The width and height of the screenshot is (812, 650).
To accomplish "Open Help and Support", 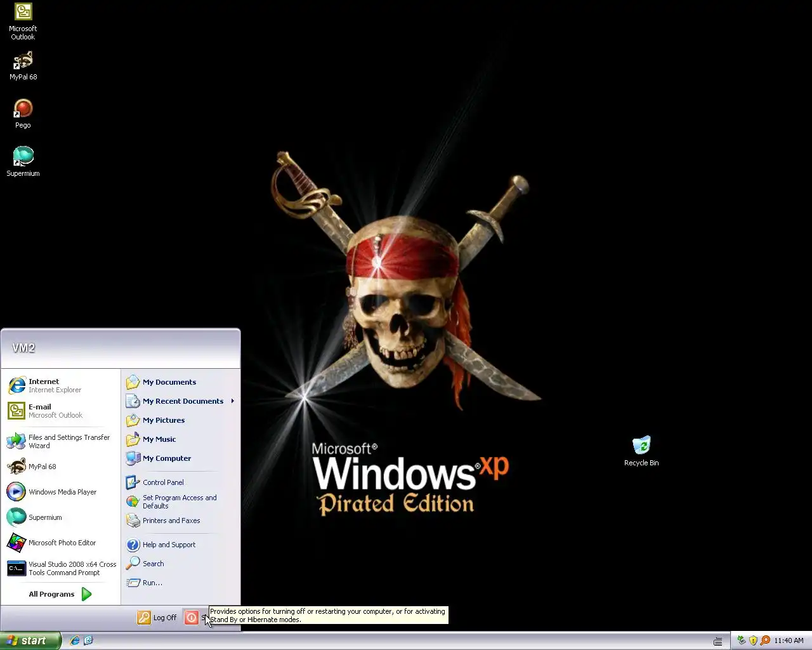I will pos(180,545).
